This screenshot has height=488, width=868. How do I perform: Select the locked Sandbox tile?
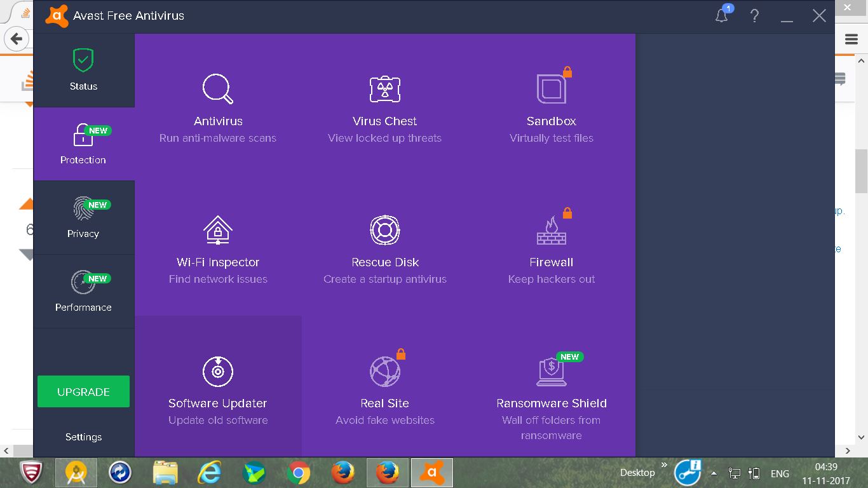[x=552, y=105]
